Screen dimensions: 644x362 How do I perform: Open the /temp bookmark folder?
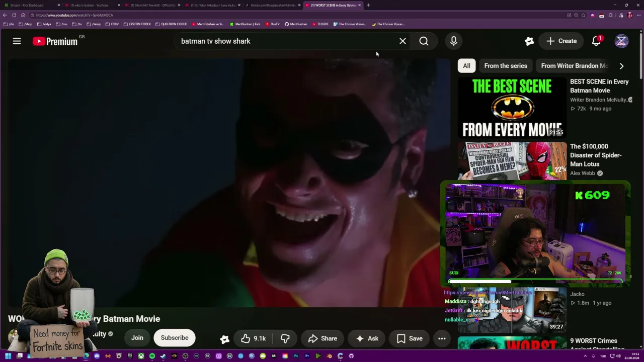click(x=94, y=24)
